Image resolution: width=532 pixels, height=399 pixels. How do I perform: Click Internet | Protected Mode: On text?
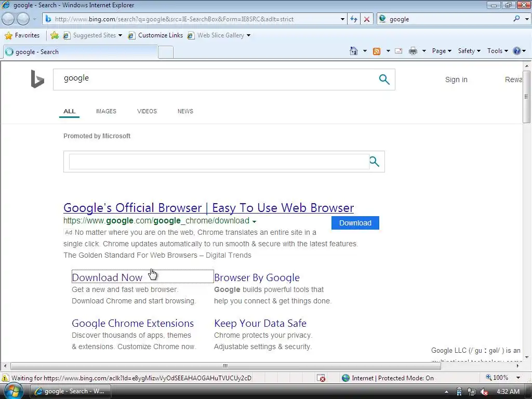point(393,378)
